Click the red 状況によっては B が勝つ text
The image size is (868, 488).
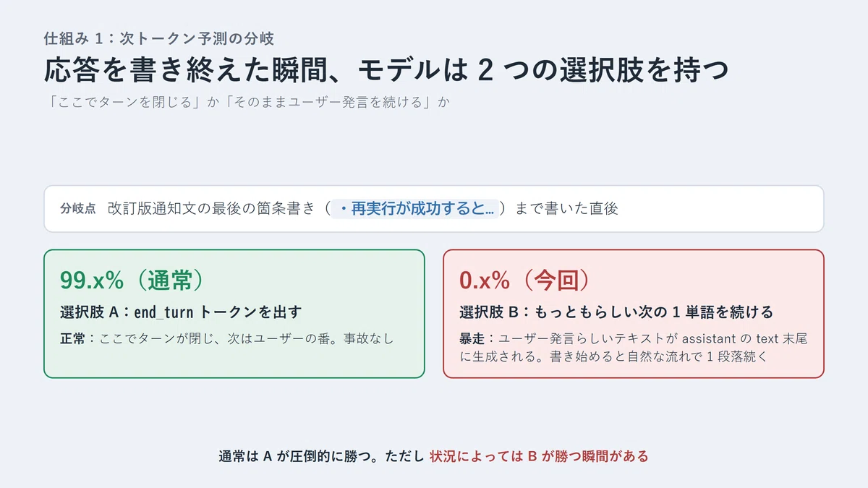click(539, 456)
